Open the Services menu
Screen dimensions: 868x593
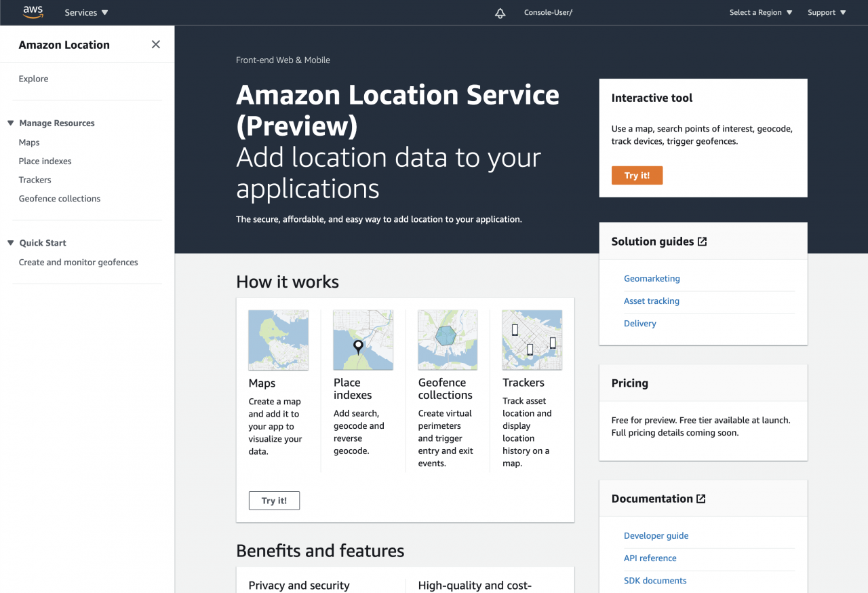85,12
